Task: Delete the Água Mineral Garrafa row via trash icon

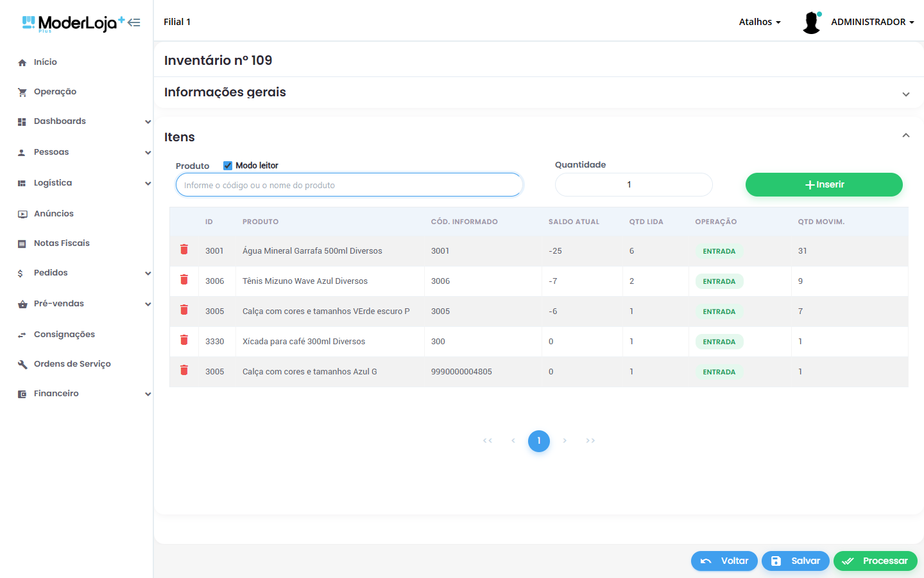Action: [x=184, y=249]
